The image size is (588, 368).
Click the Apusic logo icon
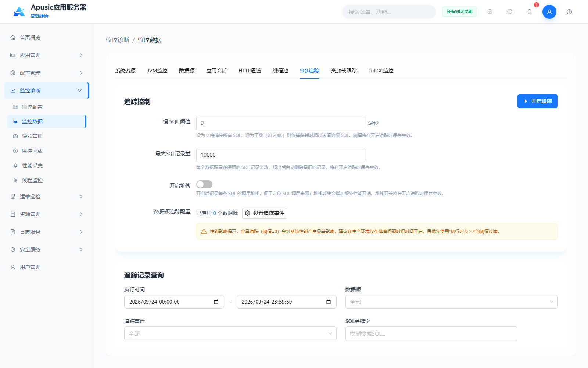(x=19, y=11)
